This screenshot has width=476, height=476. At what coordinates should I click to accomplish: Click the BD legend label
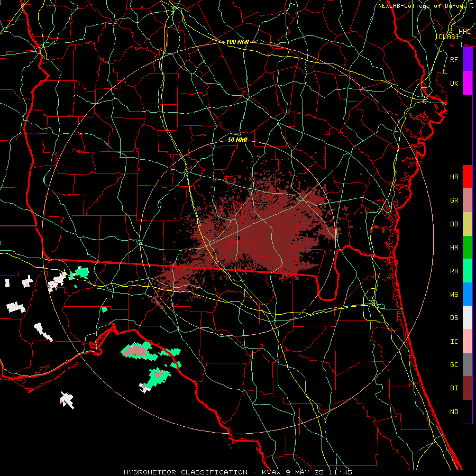pos(454,224)
